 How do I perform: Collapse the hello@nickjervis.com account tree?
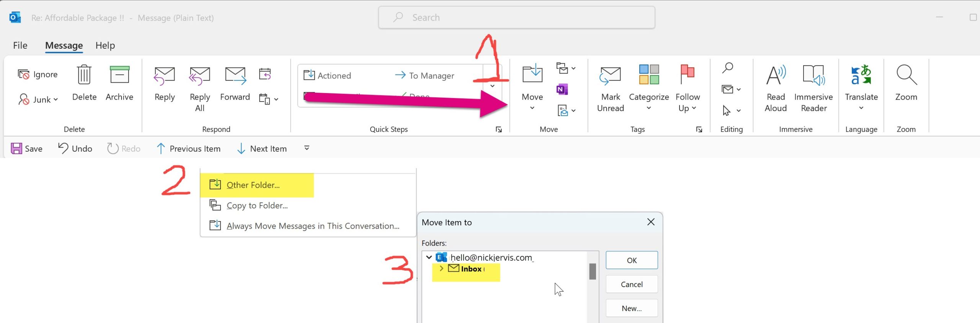[429, 257]
